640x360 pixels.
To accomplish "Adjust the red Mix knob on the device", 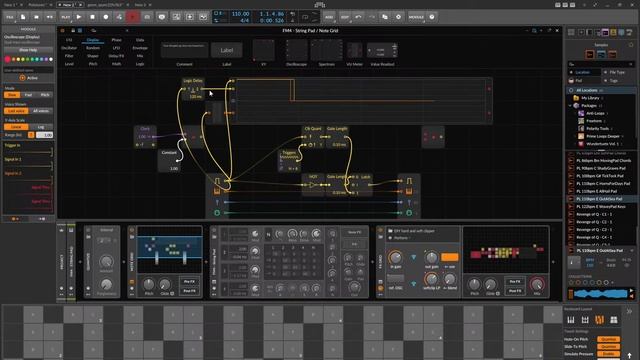I will (x=537, y=284).
